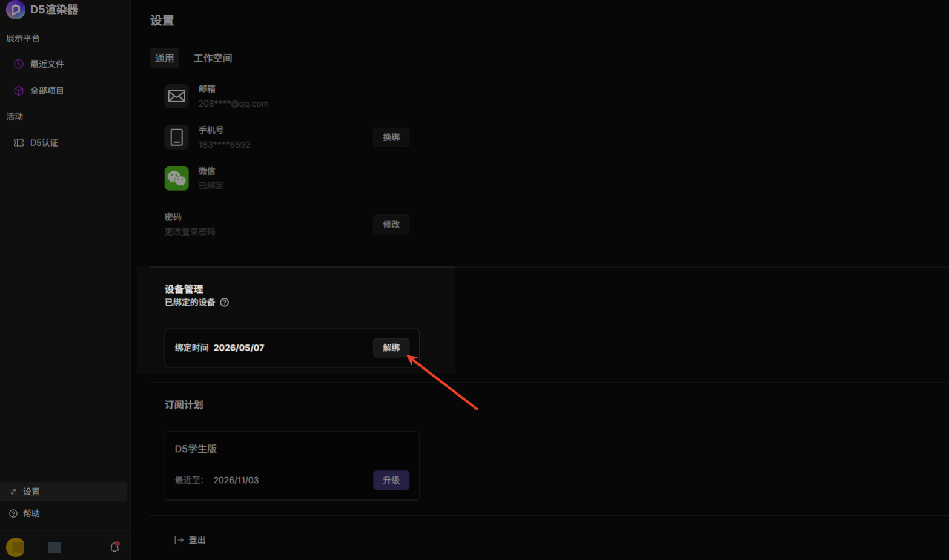Click the masked email 208****@qq.com
This screenshot has width=949, height=560.
tap(233, 104)
